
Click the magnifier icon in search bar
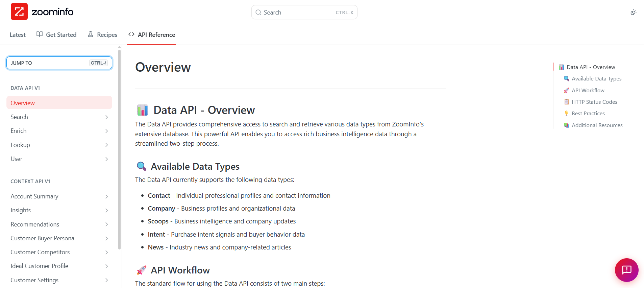tap(258, 13)
